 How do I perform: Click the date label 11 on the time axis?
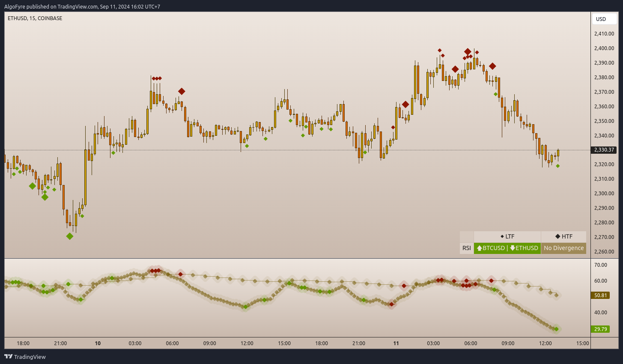pyautogui.click(x=396, y=343)
